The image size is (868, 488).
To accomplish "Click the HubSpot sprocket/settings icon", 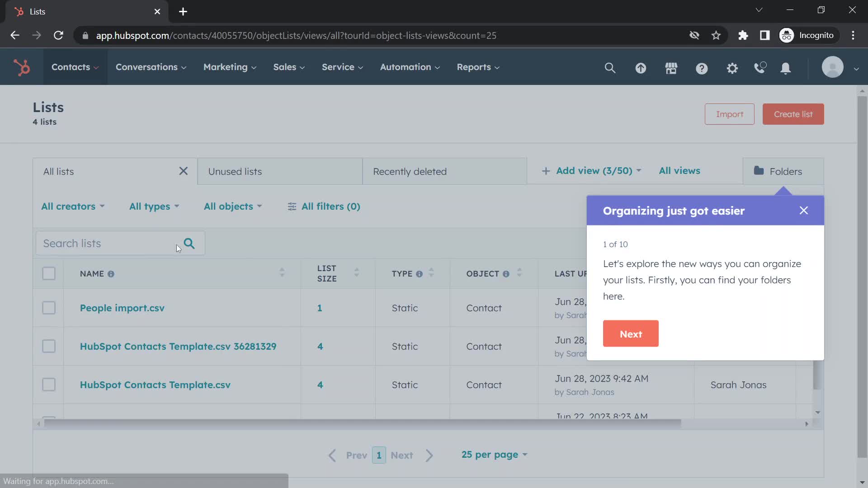I will tap(732, 67).
